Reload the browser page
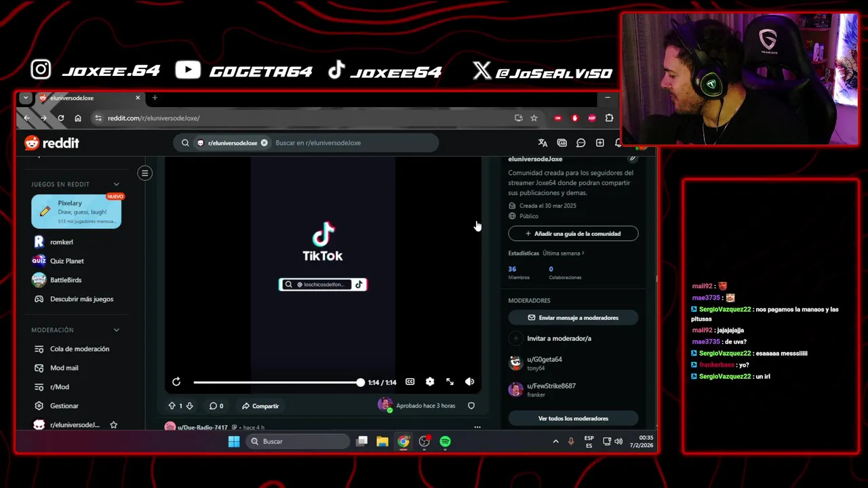 click(x=60, y=118)
